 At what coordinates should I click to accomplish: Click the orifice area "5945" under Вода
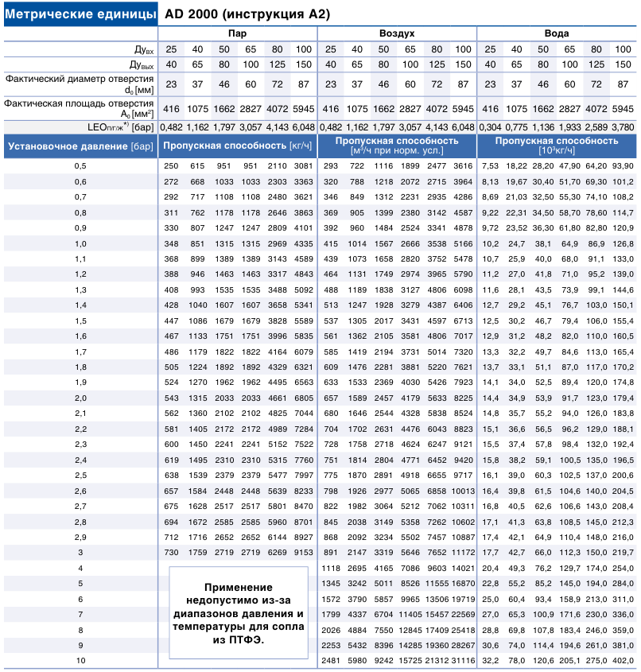click(623, 109)
